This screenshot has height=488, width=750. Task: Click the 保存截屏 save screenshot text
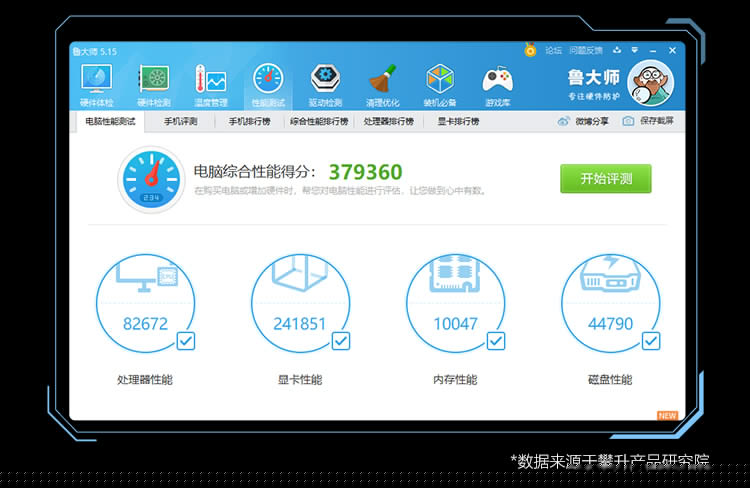(657, 121)
